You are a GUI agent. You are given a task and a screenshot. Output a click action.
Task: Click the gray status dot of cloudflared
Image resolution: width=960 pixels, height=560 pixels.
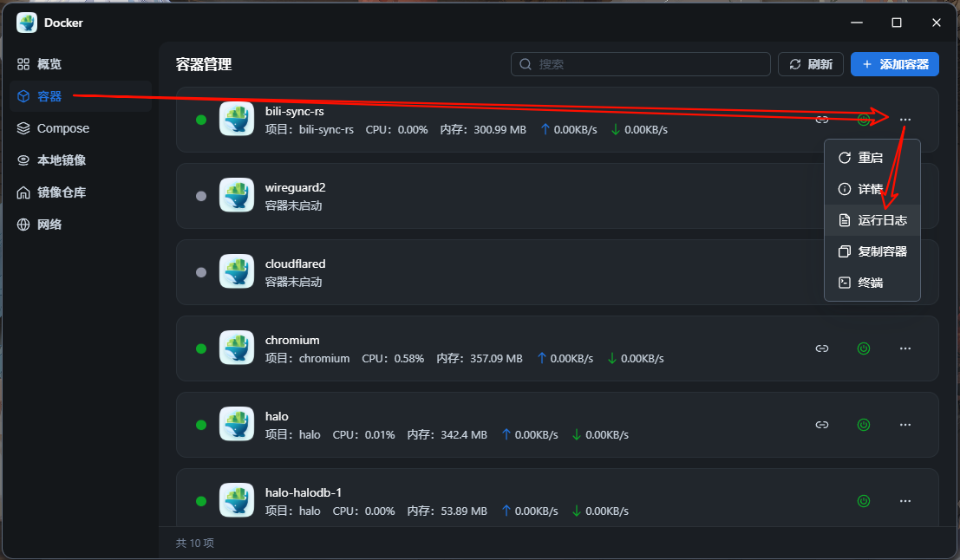click(x=201, y=272)
